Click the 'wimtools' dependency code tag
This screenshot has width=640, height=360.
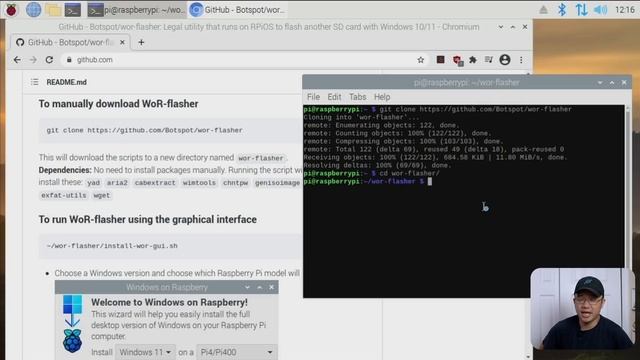click(x=199, y=183)
